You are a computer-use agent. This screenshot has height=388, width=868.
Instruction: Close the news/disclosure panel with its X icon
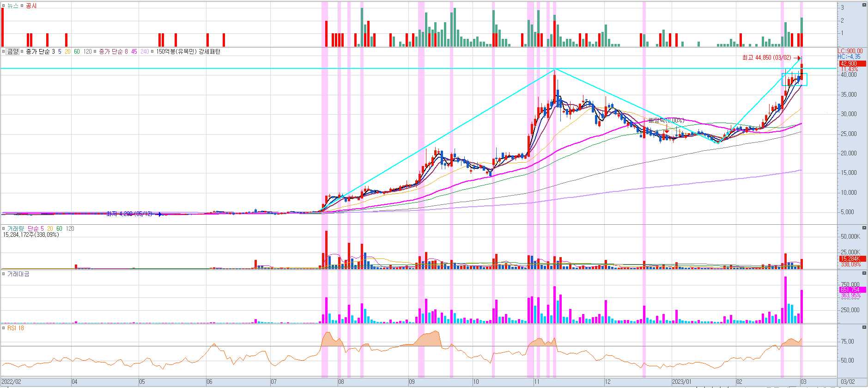pos(864,5)
